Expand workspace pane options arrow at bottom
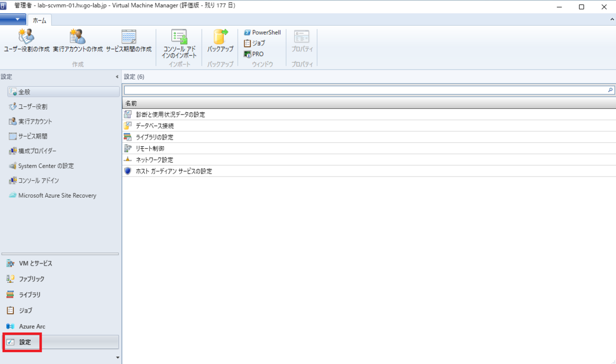616x364 pixels. click(118, 357)
